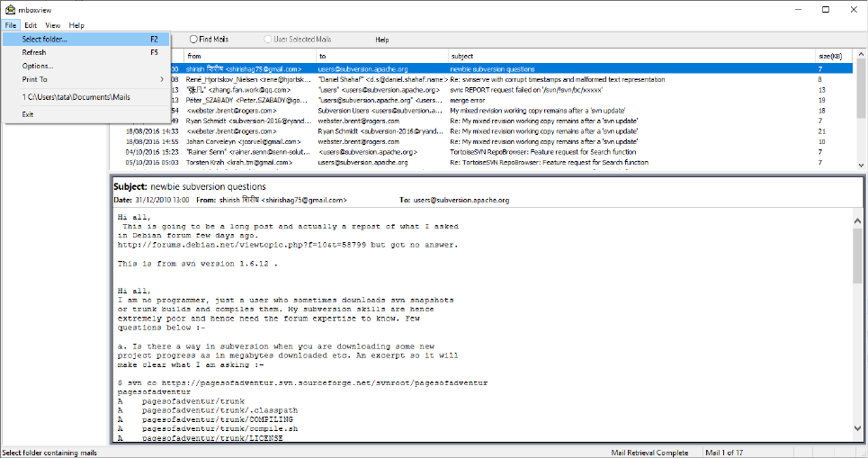The width and height of the screenshot is (868, 458).
Task: Click the message body scroll down arrow
Action: point(857,428)
